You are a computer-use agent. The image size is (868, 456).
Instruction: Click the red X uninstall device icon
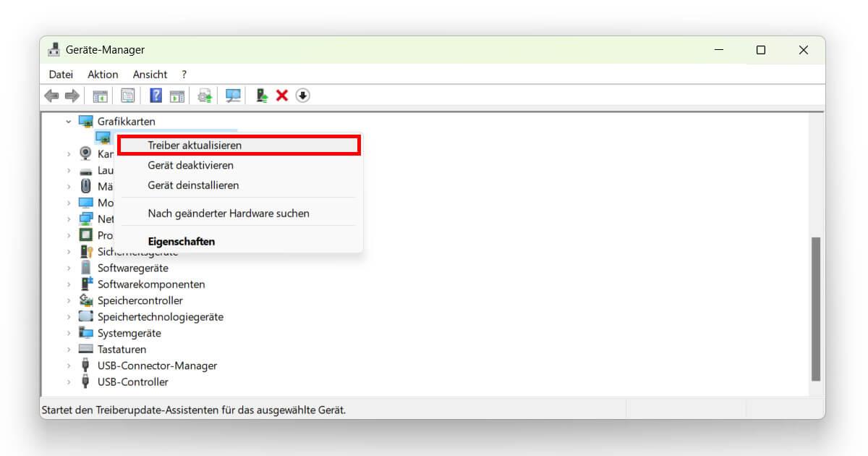(281, 95)
